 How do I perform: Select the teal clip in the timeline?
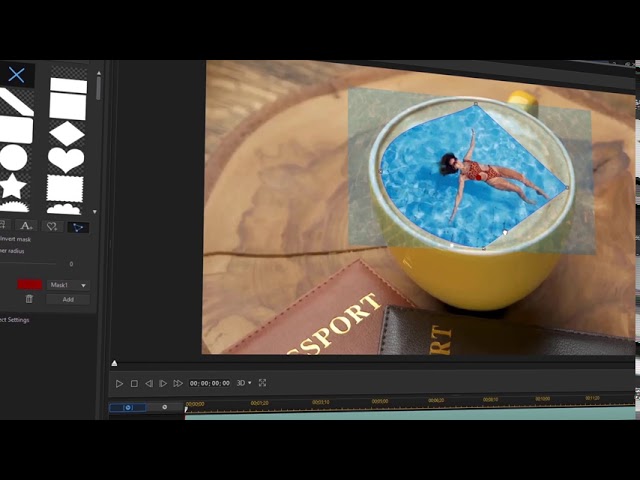(x=410, y=414)
